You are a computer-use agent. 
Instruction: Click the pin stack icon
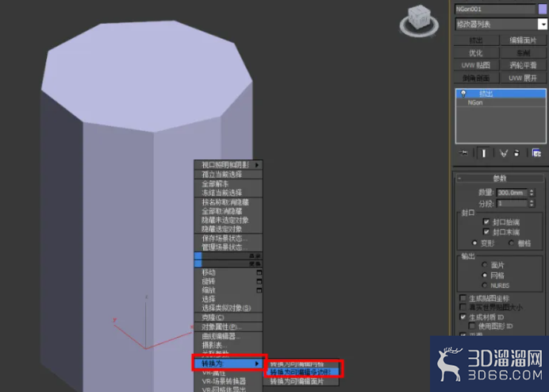463,153
